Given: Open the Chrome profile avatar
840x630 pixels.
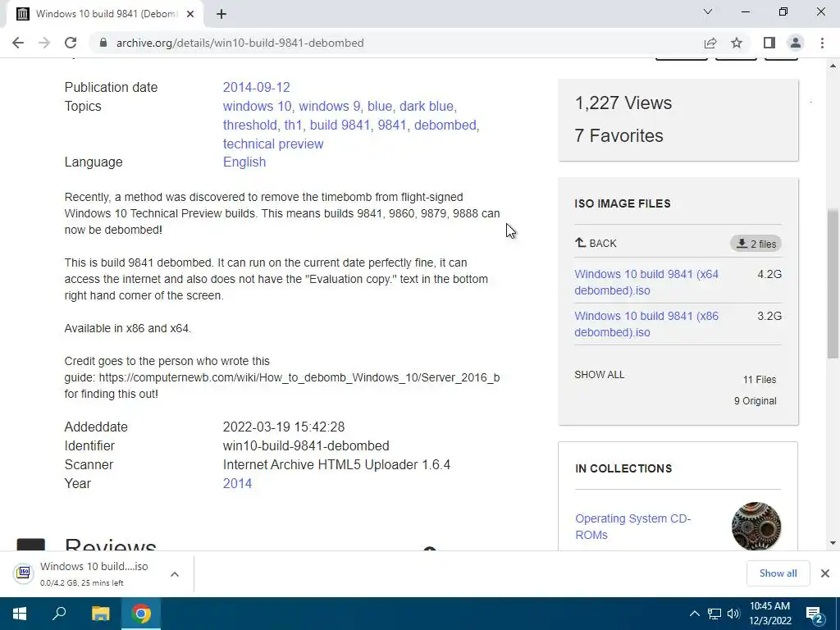Looking at the screenshot, I should 796,43.
